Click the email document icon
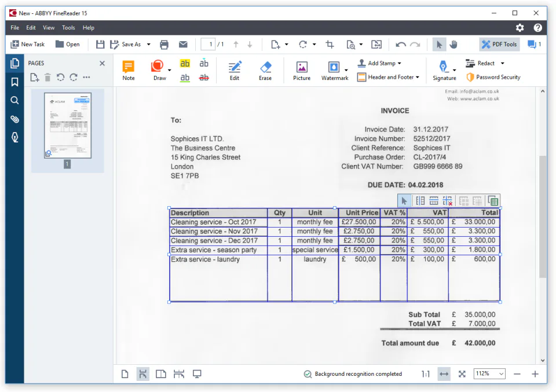The image size is (556, 392). 183,45
